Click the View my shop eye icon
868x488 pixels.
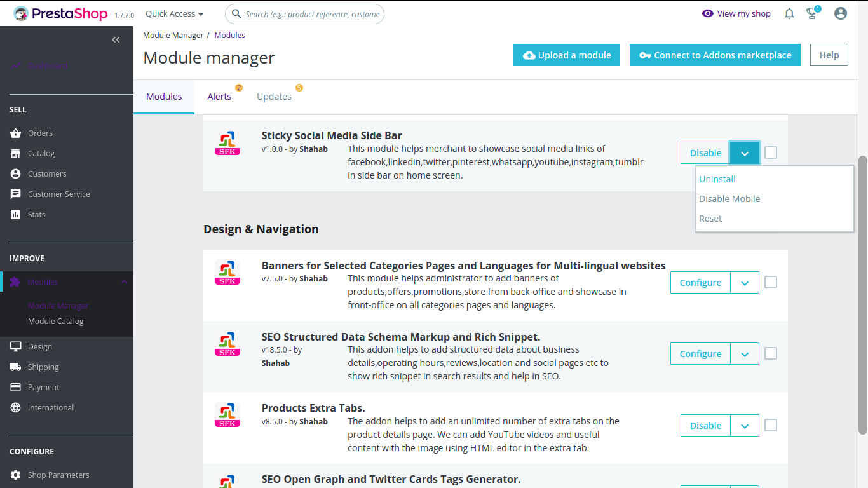pos(708,13)
